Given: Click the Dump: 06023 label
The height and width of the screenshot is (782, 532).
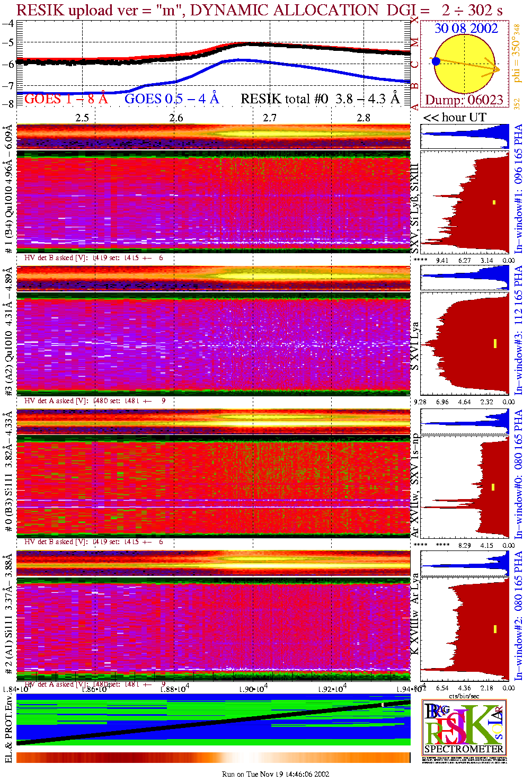Looking at the screenshot, I should [x=464, y=100].
